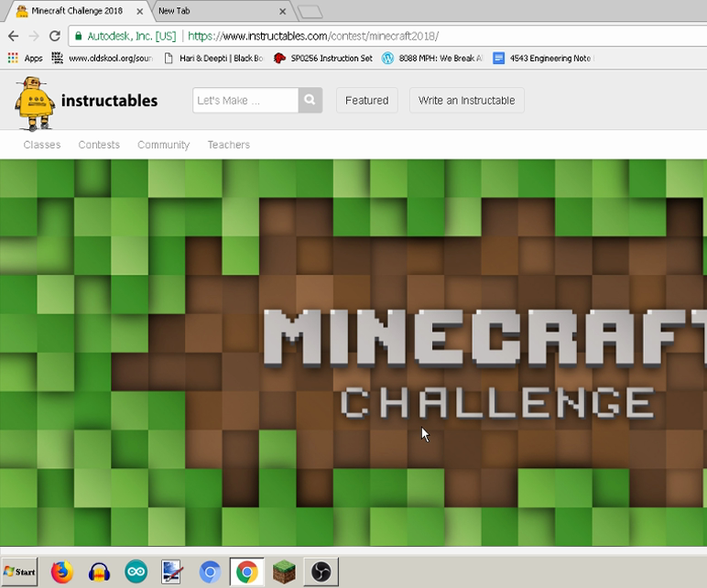Click the Instructables robot logo
Screen dimensions: 707x588
[x=34, y=103]
